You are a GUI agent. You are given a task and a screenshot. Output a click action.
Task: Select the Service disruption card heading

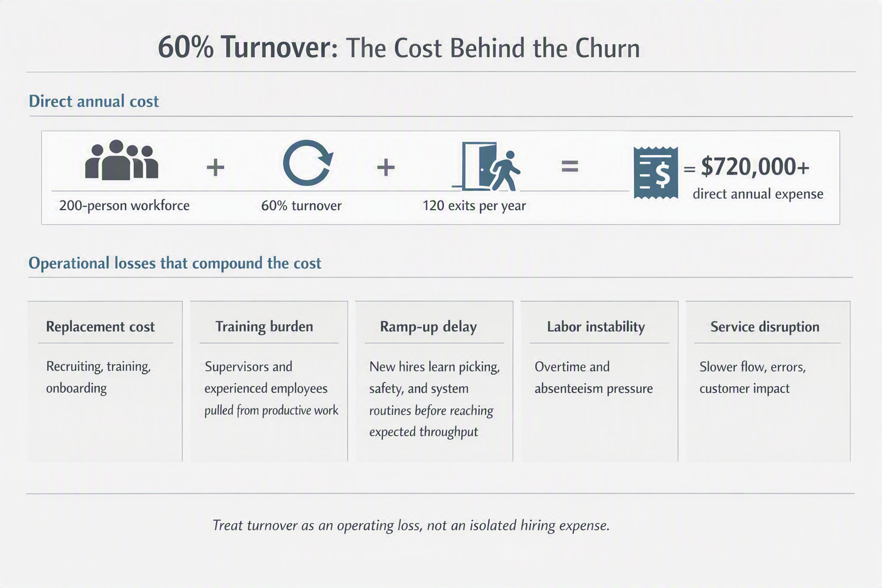(x=765, y=327)
